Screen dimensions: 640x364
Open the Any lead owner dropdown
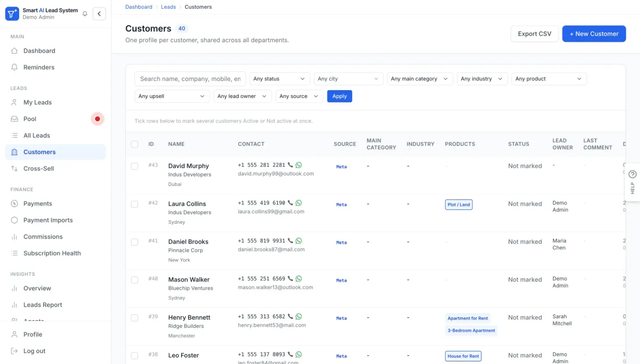tap(243, 96)
